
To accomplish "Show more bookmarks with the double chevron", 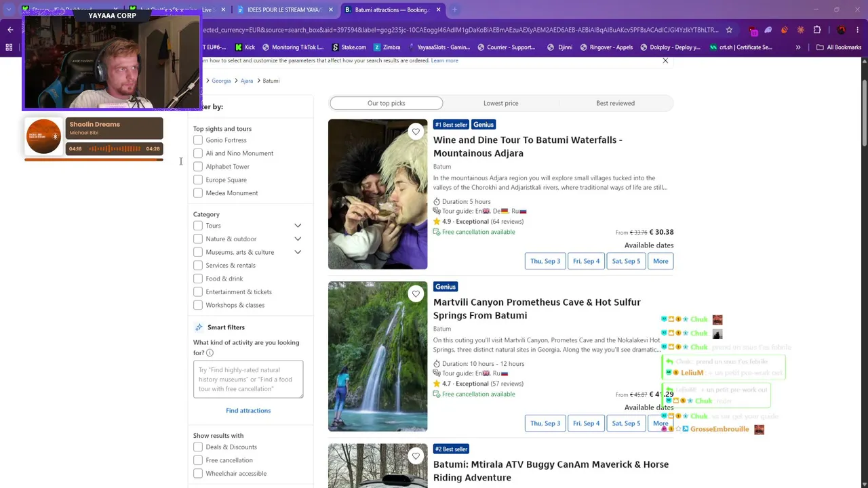I will point(798,47).
